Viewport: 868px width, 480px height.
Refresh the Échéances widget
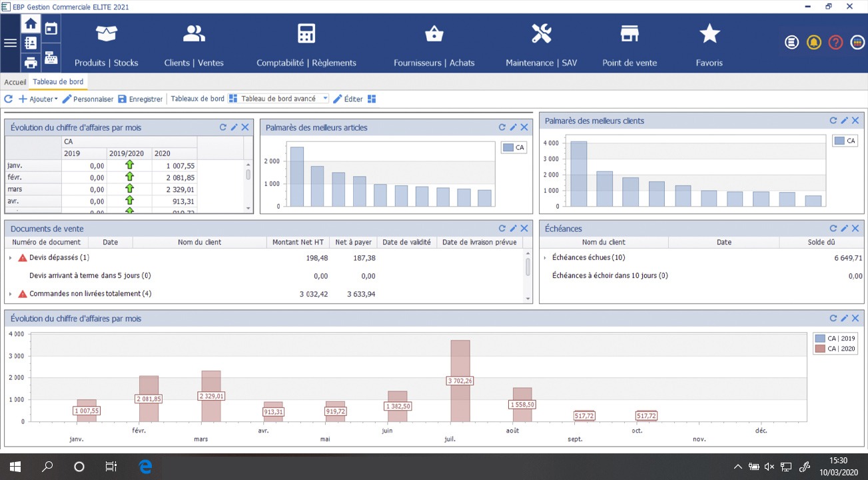click(833, 229)
